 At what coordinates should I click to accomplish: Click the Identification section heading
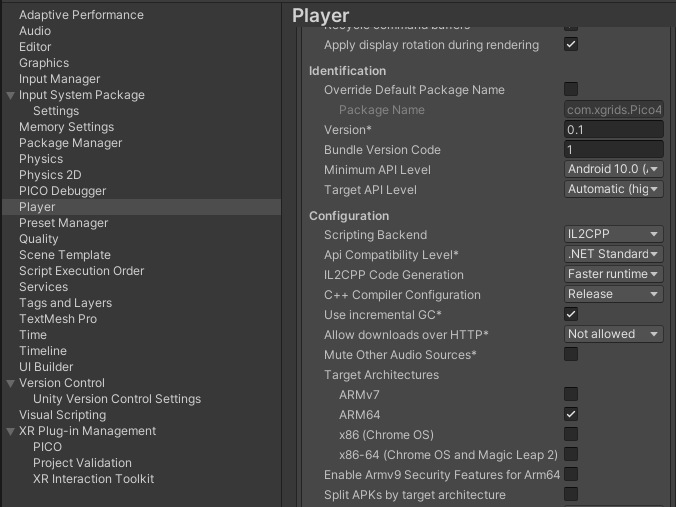(x=347, y=71)
